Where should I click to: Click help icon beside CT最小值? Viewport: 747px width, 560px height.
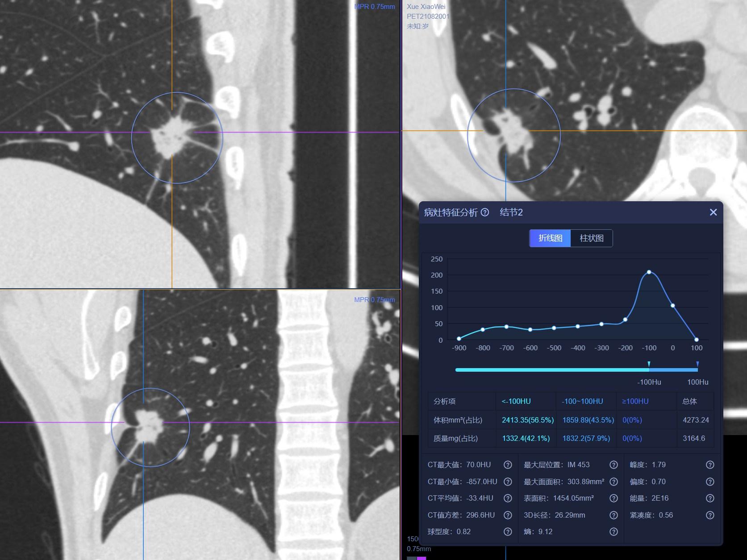pos(508,481)
